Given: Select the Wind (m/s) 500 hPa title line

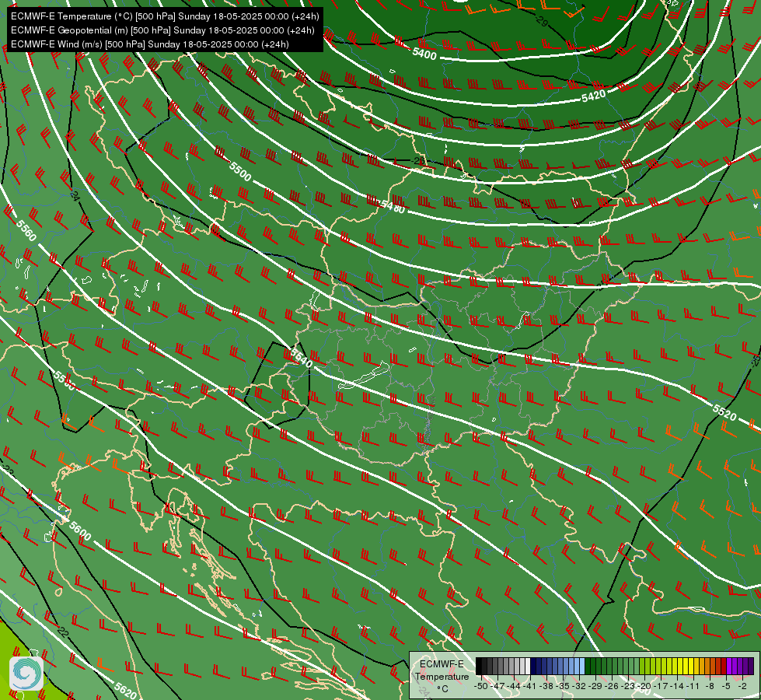Looking at the screenshot, I should (x=150, y=44).
